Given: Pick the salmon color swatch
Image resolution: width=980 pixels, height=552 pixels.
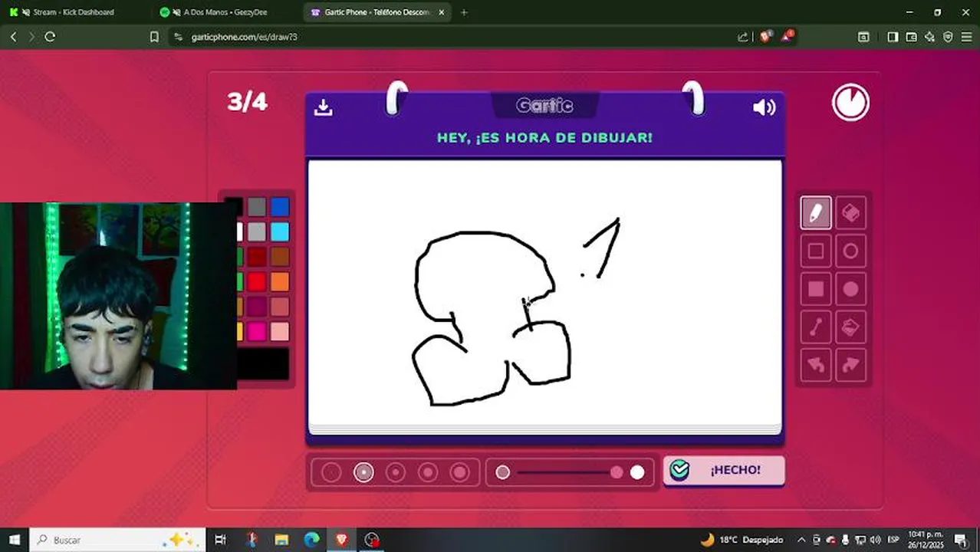Looking at the screenshot, I should click(x=280, y=307).
